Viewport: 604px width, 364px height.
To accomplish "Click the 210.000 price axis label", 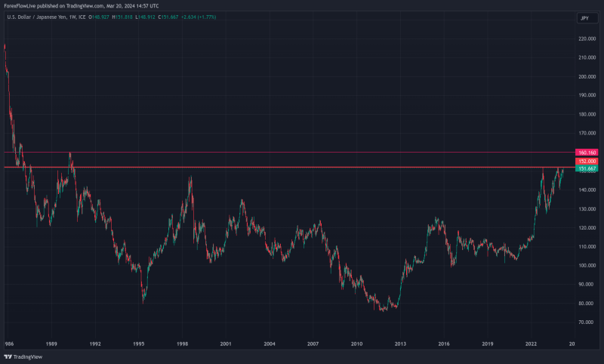I will pyautogui.click(x=587, y=58).
